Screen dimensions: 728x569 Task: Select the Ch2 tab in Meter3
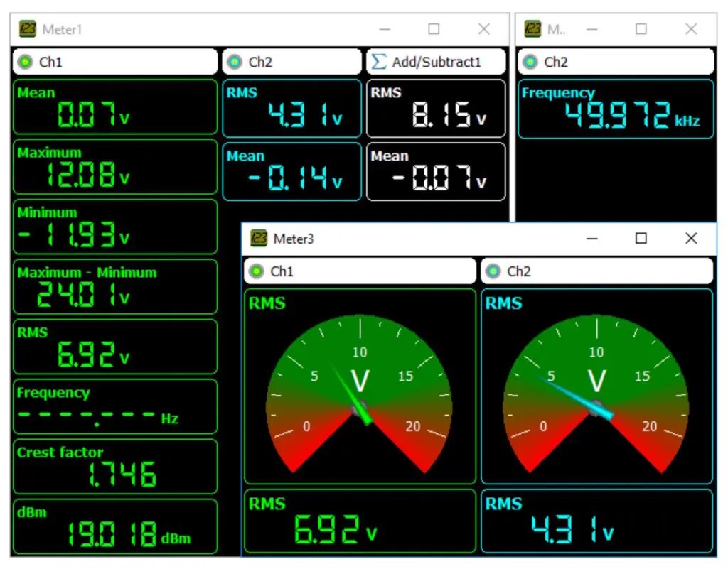pos(597,271)
